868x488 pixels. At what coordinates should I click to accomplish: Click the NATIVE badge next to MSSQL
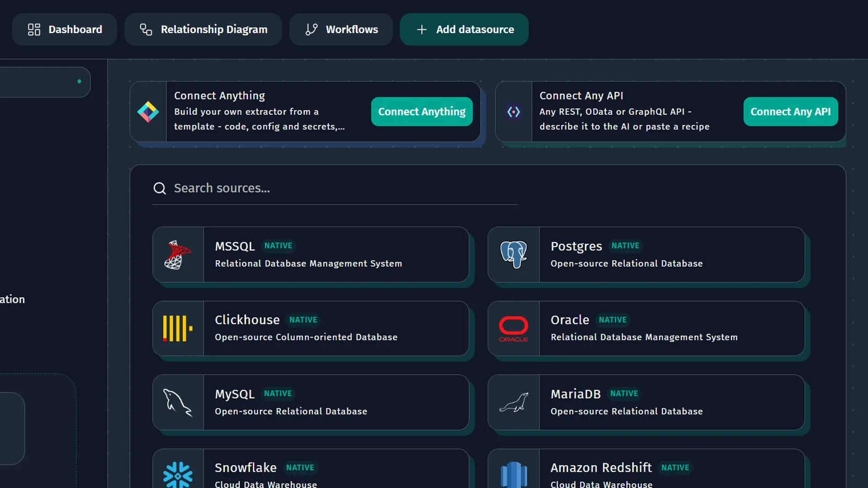pyautogui.click(x=278, y=246)
